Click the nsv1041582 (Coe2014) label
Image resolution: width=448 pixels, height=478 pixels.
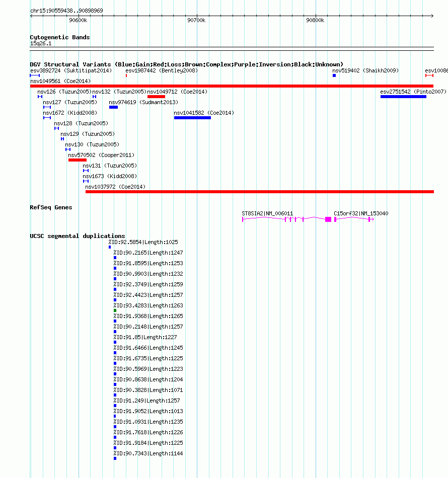pyautogui.click(x=204, y=113)
